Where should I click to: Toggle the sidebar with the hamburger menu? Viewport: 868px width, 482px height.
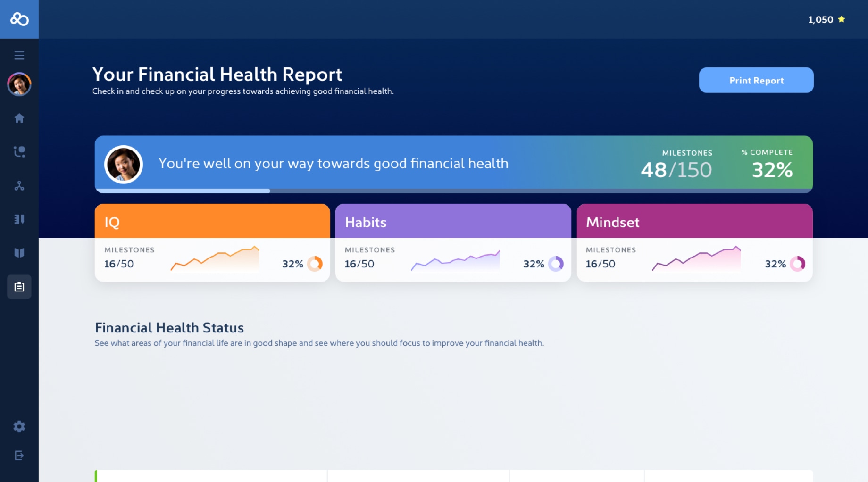click(19, 55)
